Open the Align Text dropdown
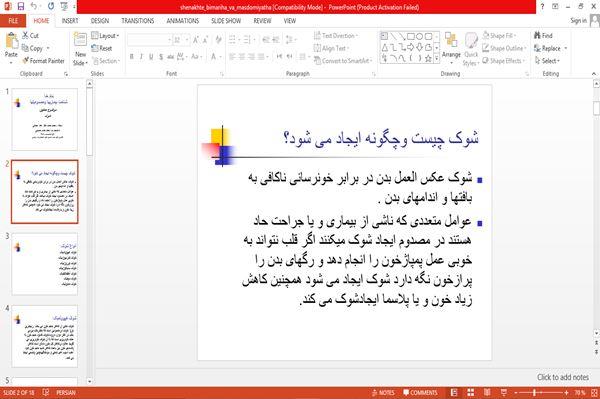The height and width of the screenshot is (399, 600). (x=331, y=48)
